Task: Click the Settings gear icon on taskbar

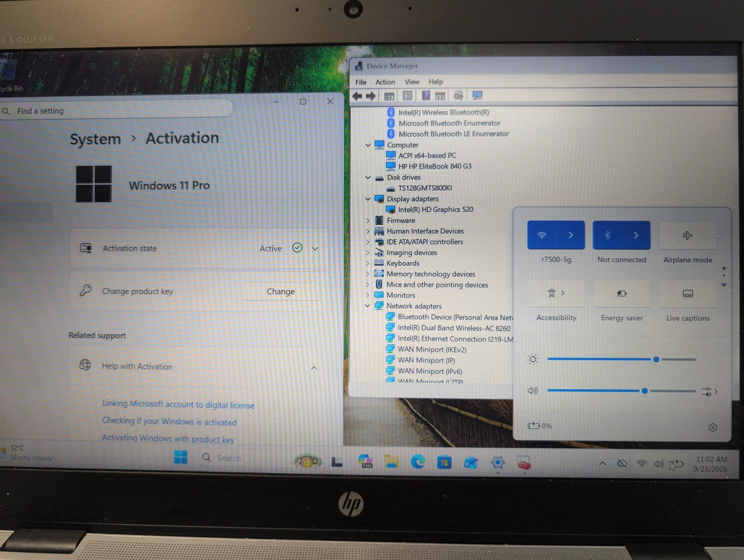Action: pyautogui.click(x=497, y=463)
